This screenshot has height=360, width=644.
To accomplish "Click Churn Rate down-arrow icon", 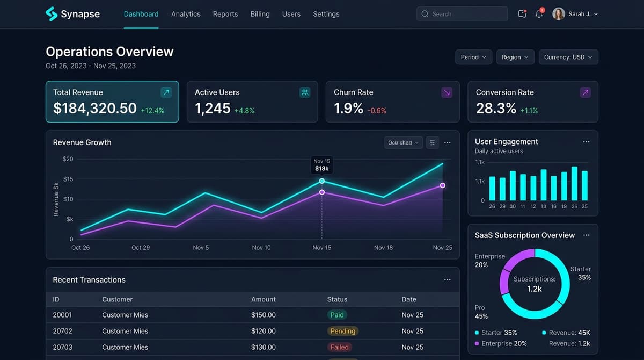I will click(447, 92).
